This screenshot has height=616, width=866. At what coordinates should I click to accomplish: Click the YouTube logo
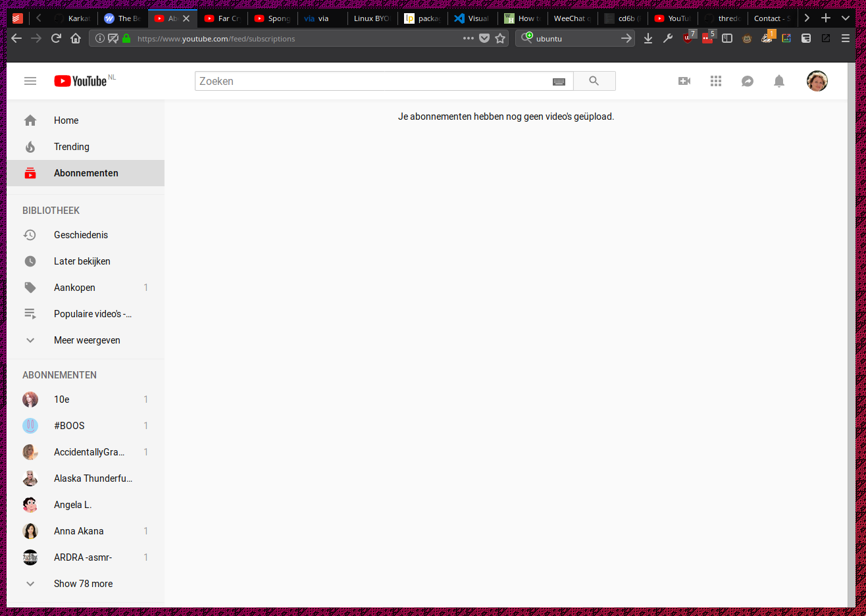(81, 81)
